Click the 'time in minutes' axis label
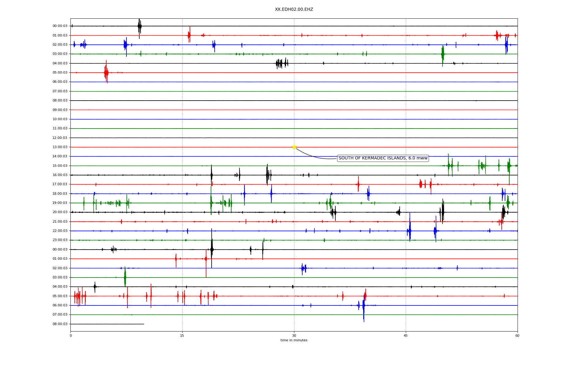Viewport: 588px width, 368px height. coord(294,340)
